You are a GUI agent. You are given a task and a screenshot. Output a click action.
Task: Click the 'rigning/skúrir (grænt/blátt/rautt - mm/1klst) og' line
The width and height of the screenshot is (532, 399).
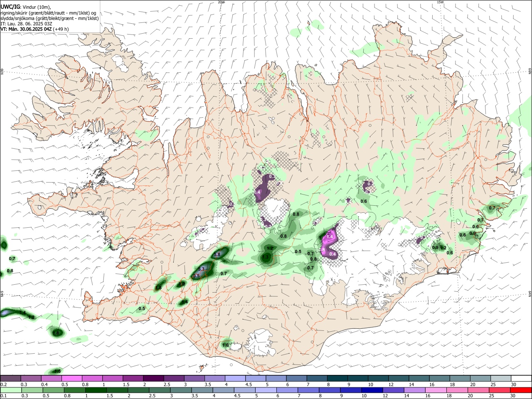click(48, 13)
